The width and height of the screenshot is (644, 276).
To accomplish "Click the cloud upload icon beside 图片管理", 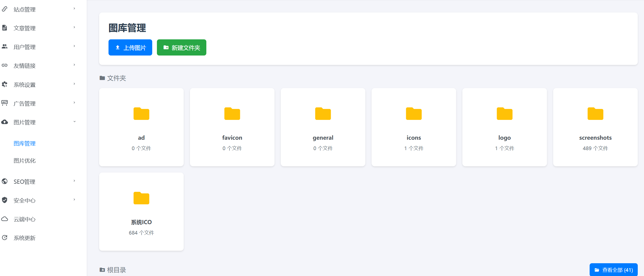I will click(4, 122).
